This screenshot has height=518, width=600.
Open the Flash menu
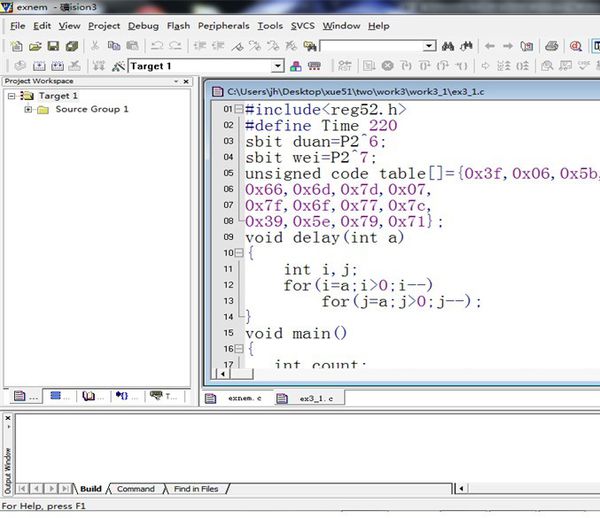[178, 25]
